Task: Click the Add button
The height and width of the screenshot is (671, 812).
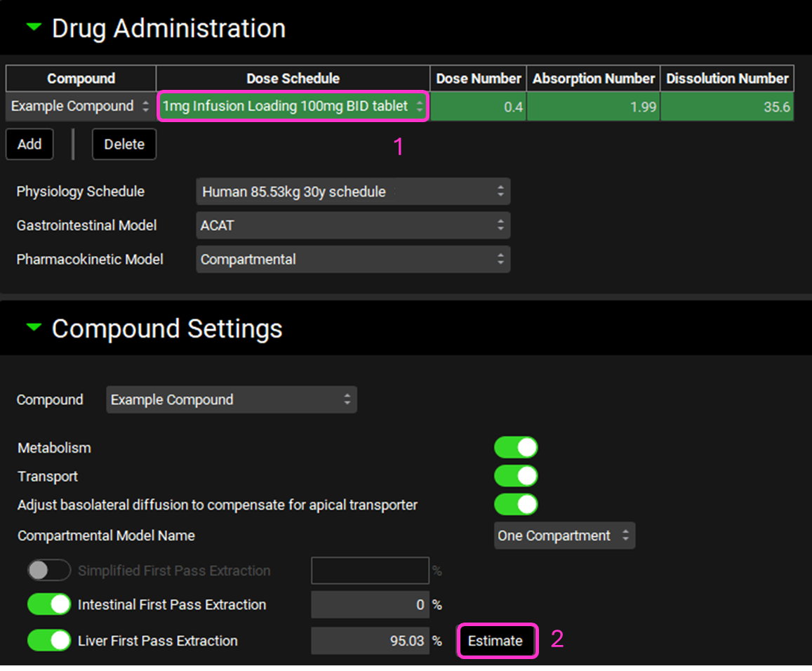Action: (29, 144)
